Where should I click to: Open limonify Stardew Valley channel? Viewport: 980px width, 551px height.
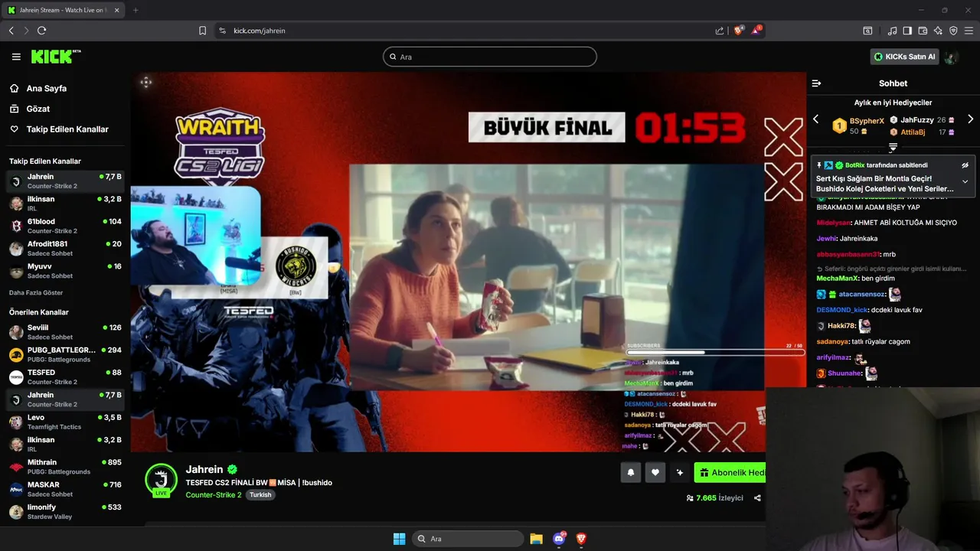(65, 512)
